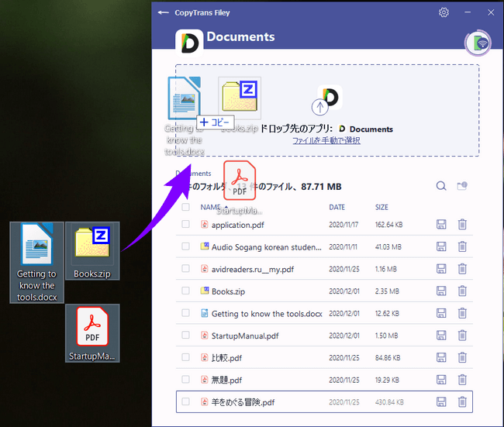Sort files by the SIZE column header
The height and width of the screenshot is (427, 504).
point(381,207)
